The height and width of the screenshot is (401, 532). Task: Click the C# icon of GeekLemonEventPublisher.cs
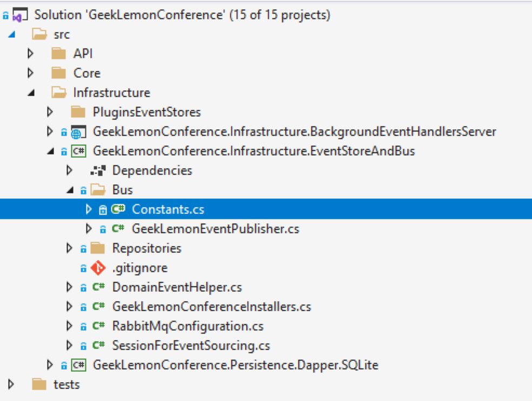click(x=118, y=229)
